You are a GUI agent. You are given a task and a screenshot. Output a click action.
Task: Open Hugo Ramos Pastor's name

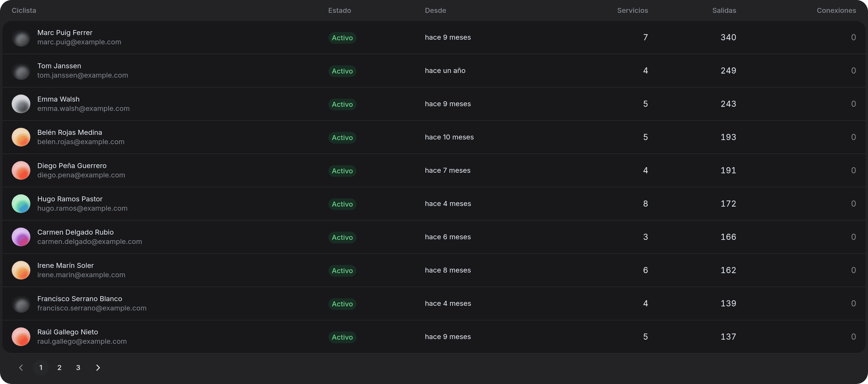(x=70, y=199)
